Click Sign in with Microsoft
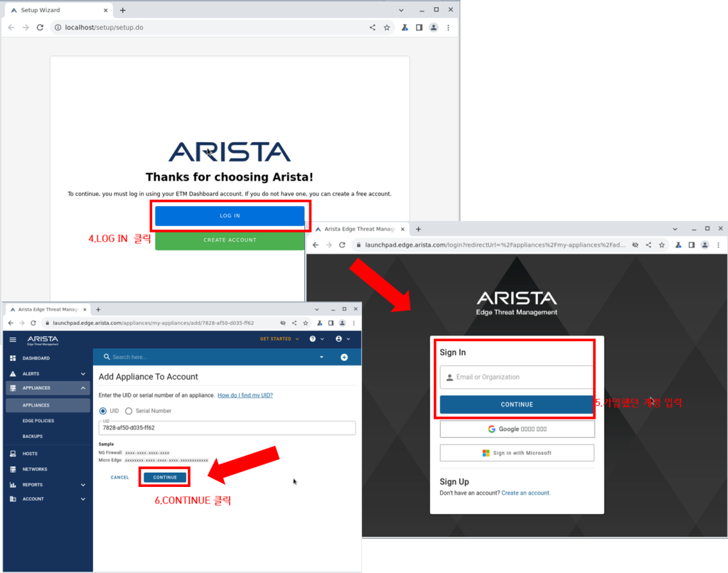The height and width of the screenshot is (573, 728). (x=518, y=453)
